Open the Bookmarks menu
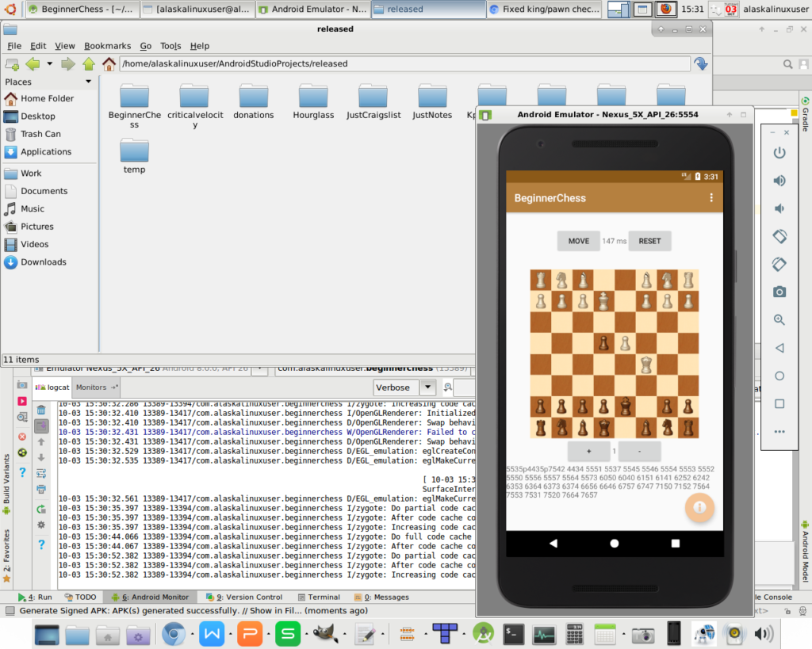Screen dimensions: 812x649 click(x=107, y=46)
